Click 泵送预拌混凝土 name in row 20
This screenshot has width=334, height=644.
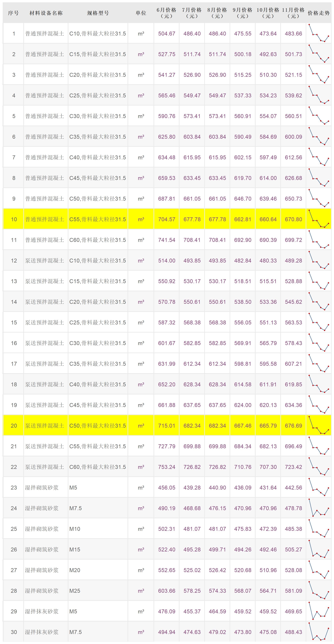[x=45, y=425]
